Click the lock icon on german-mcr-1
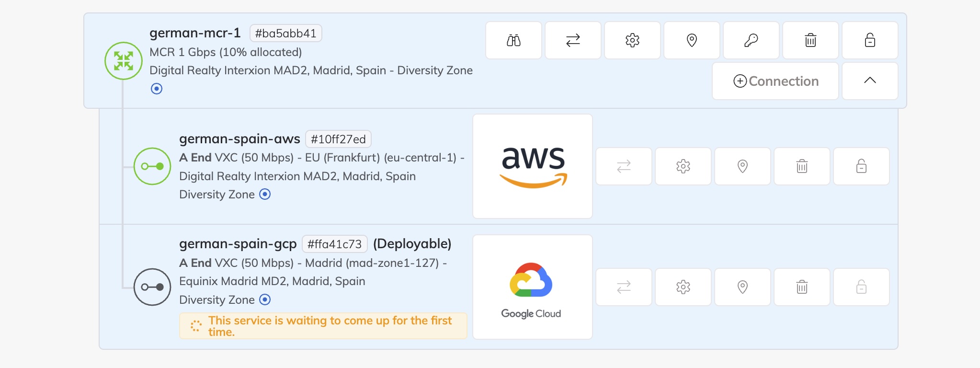980x368 pixels. click(x=869, y=40)
